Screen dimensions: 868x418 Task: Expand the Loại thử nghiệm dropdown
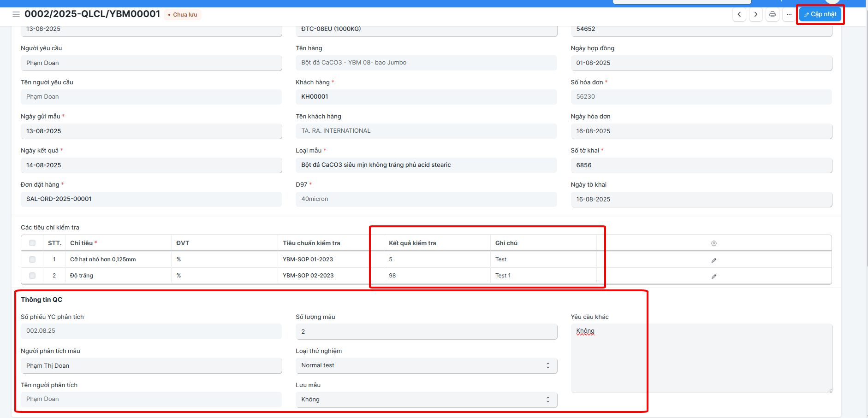426,365
